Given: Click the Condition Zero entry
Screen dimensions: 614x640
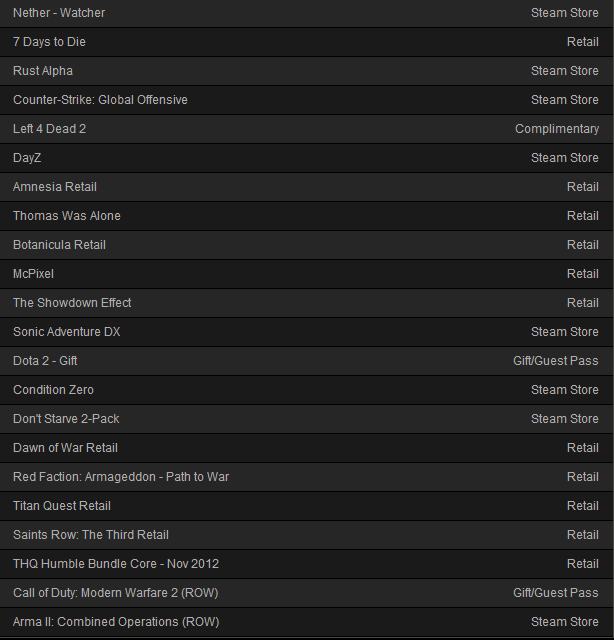Looking at the screenshot, I should pyautogui.click(x=53, y=390).
